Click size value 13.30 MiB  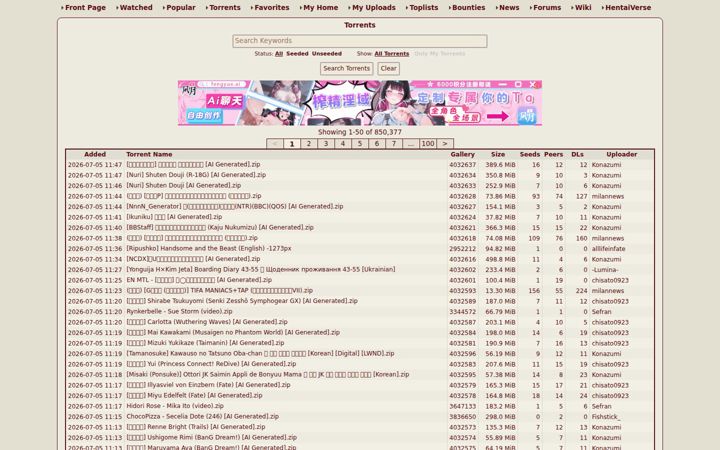coord(500,291)
